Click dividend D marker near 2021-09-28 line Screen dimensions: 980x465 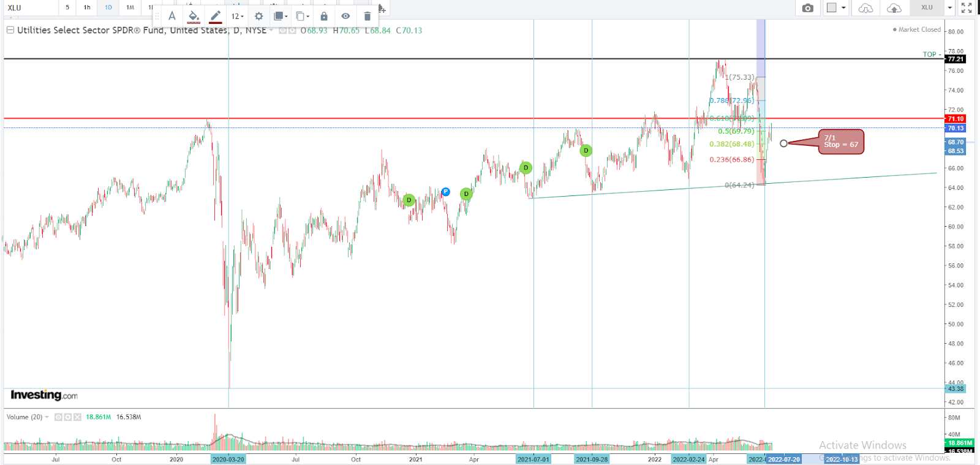586,150
